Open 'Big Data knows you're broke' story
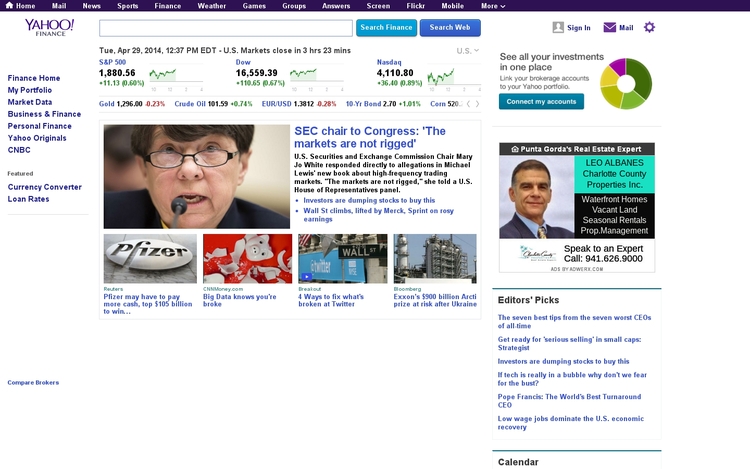The height and width of the screenshot is (469, 750). pyautogui.click(x=240, y=300)
